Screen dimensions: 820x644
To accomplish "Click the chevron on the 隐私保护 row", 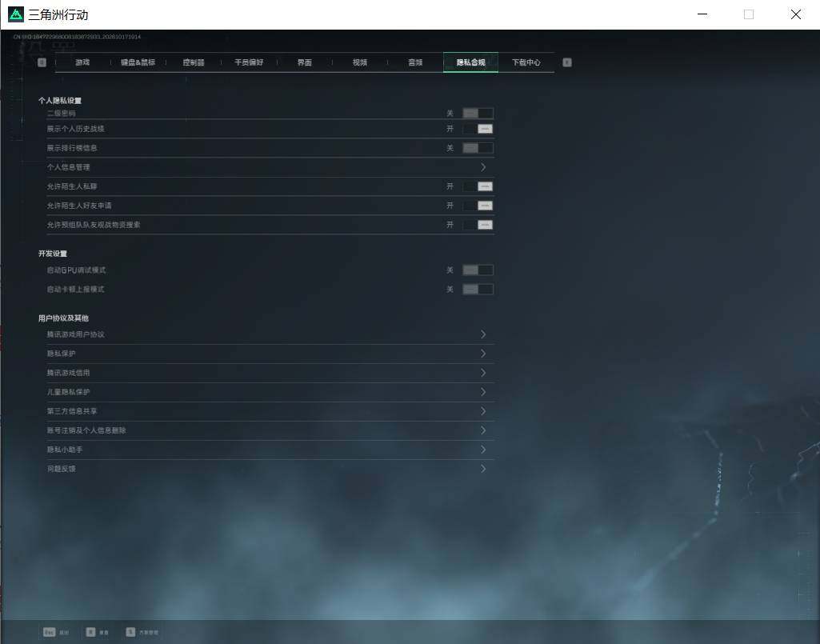I will pos(483,354).
